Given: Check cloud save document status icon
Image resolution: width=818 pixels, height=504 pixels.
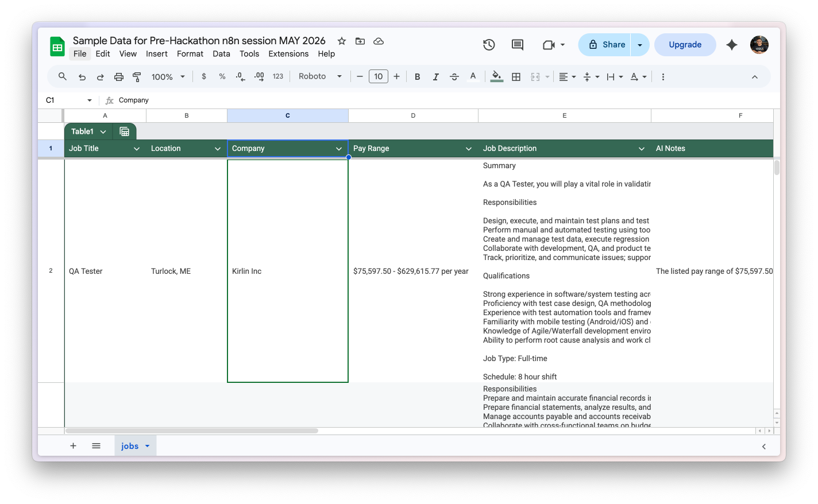Looking at the screenshot, I should tap(379, 41).
